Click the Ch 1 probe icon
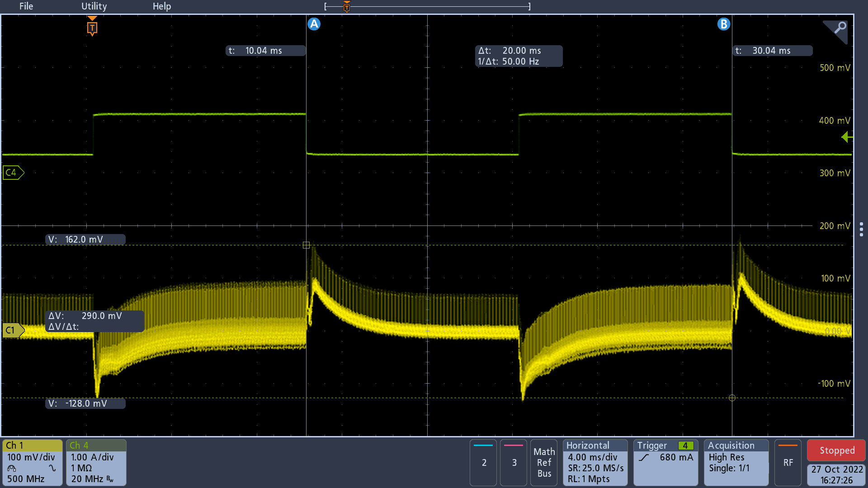The height and width of the screenshot is (488, 868). [12, 468]
